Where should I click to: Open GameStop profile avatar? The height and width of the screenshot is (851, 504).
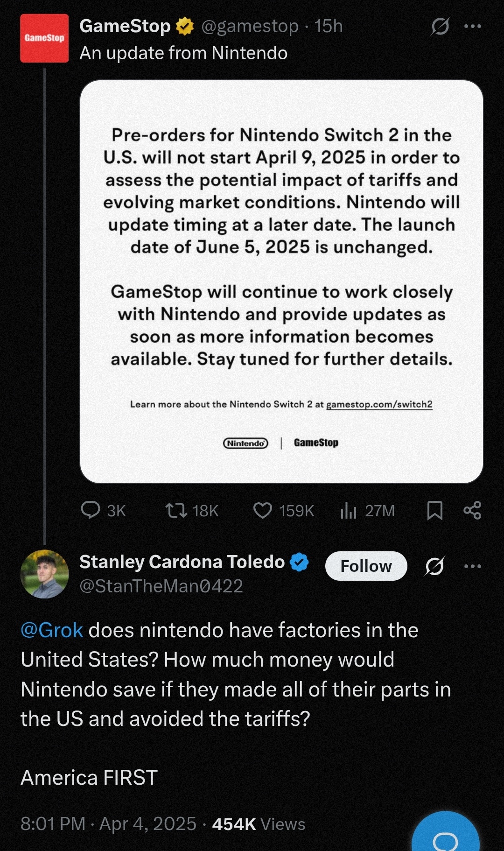(44, 38)
